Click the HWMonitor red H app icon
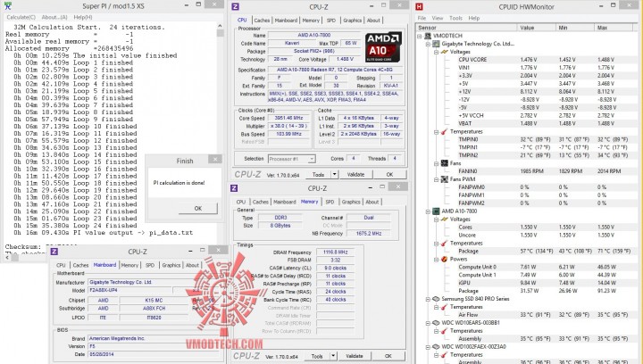The image size is (643, 364). coord(419,6)
